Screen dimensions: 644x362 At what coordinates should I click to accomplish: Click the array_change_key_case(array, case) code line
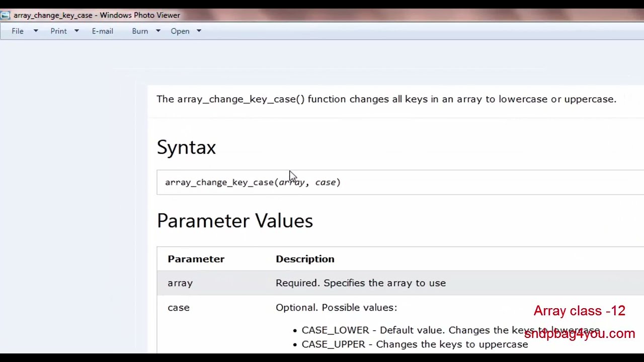click(253, 182)
